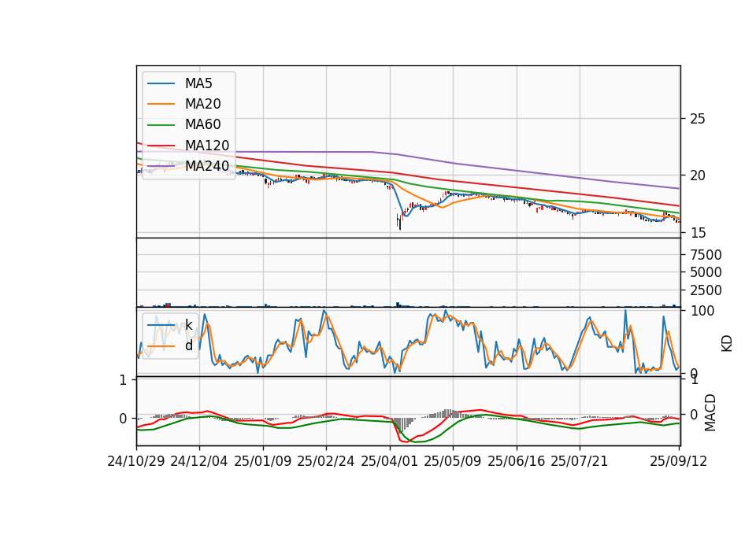Click the MACD left axis value 1
Viewport: 756px width, 543px height.
coord(123,380)
